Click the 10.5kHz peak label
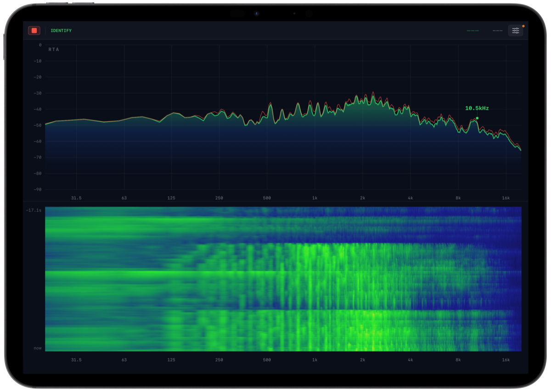551x392 pixels. (477, 108)
